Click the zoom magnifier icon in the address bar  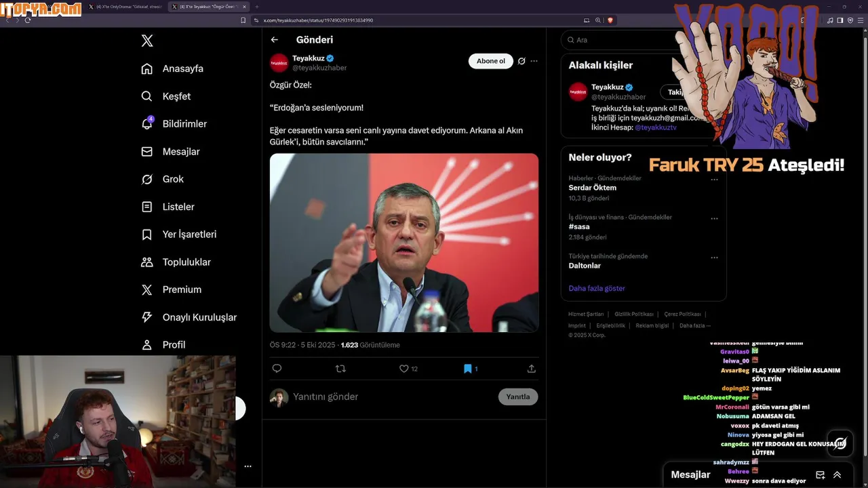click(x=597, y=20)
